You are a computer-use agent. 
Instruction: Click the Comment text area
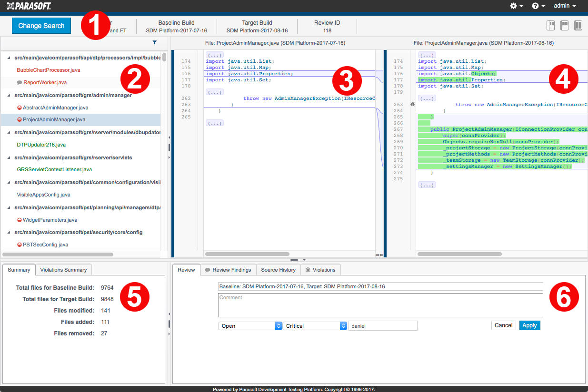tap(380, 305)
